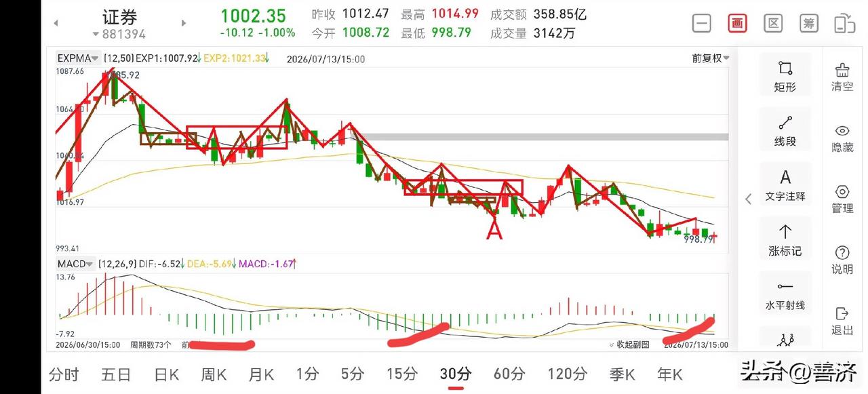Select the 30分 period tab
This screenshot has height=394, width=868.
456,374
